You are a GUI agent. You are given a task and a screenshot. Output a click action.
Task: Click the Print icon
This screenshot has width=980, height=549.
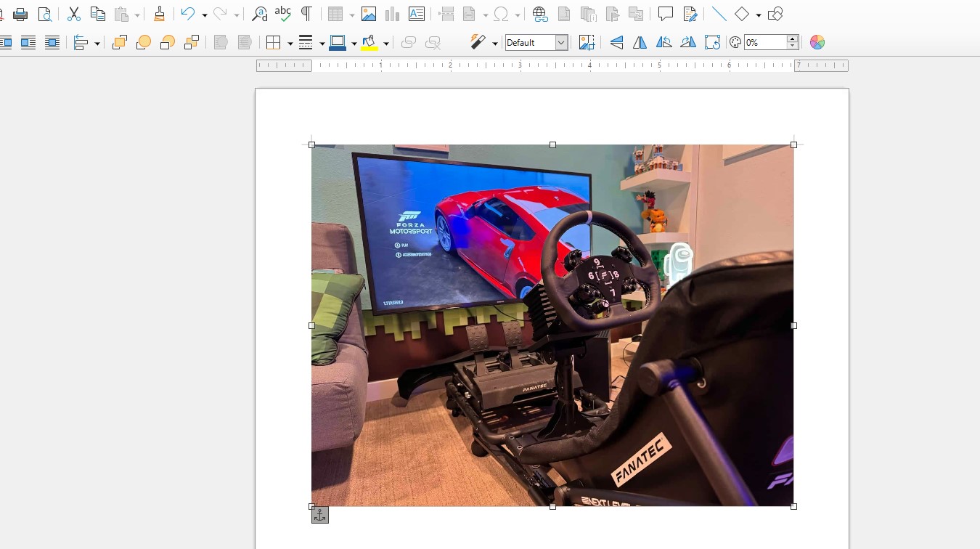click(x=20, y=14)
